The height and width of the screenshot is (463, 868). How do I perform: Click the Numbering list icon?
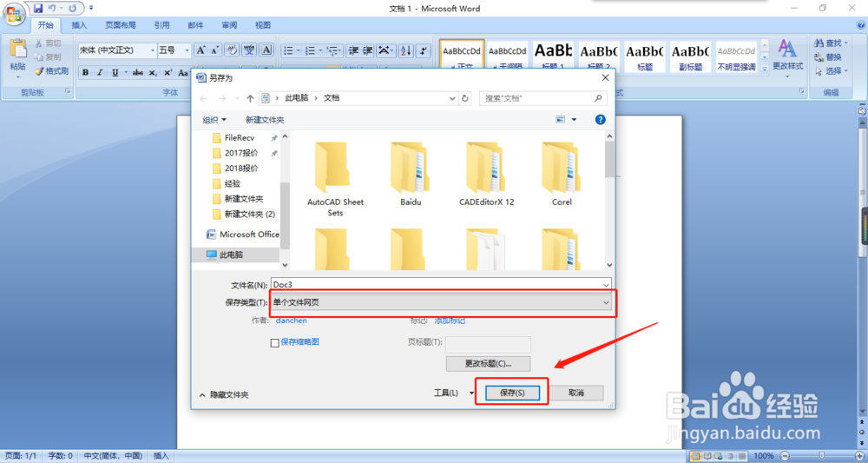311,50
